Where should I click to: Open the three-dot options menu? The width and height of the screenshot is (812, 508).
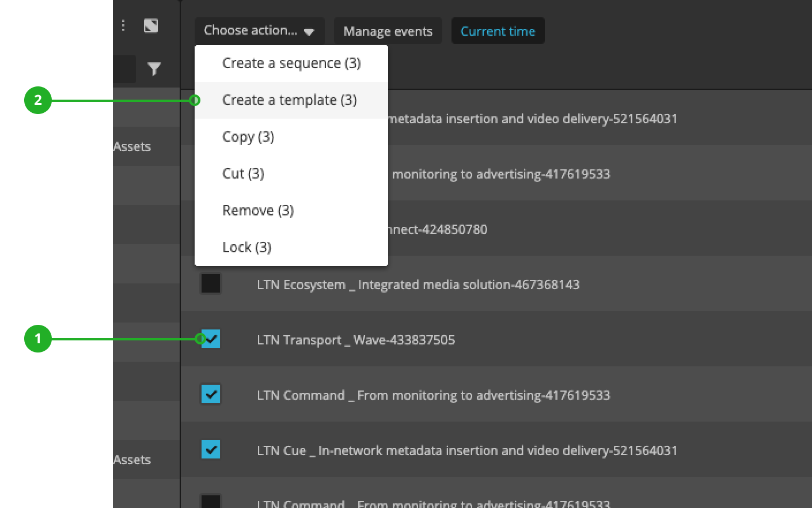pos(123,25)
